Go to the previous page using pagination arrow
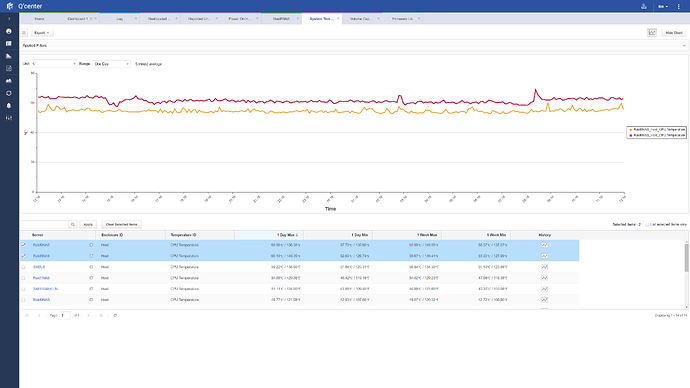Viewport: 690px width, 388px height. pyautogui.click(x=39, y=315)
